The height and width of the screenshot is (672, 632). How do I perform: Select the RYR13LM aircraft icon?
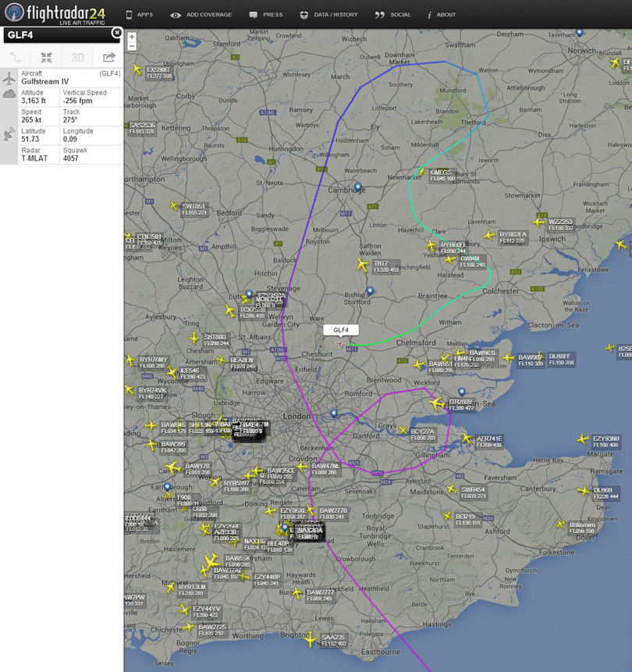(x=171, y=587)
